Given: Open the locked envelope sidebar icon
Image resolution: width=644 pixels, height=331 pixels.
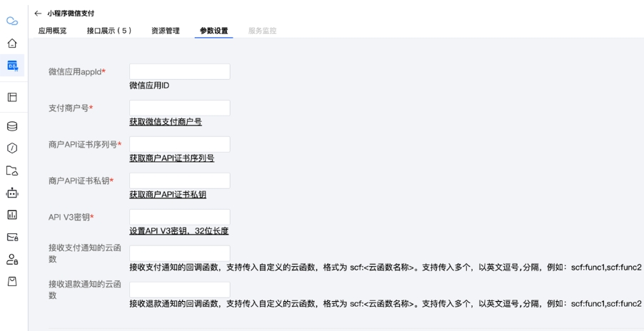Looking at the screenshot, I should pyautogui.click(x=12, y=237).
